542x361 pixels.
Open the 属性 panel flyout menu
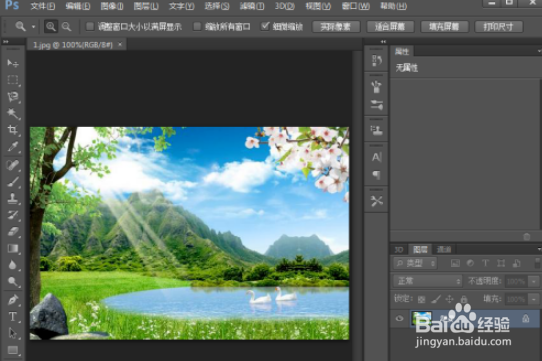pyautogui.click(x=539, y=51)
